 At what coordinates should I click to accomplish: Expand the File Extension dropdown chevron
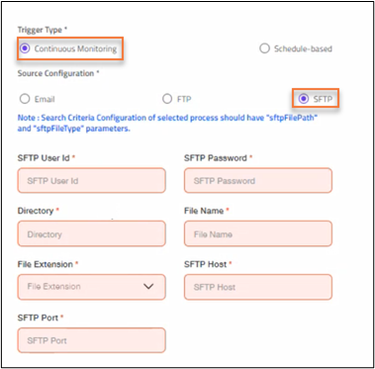coord(148,286)
